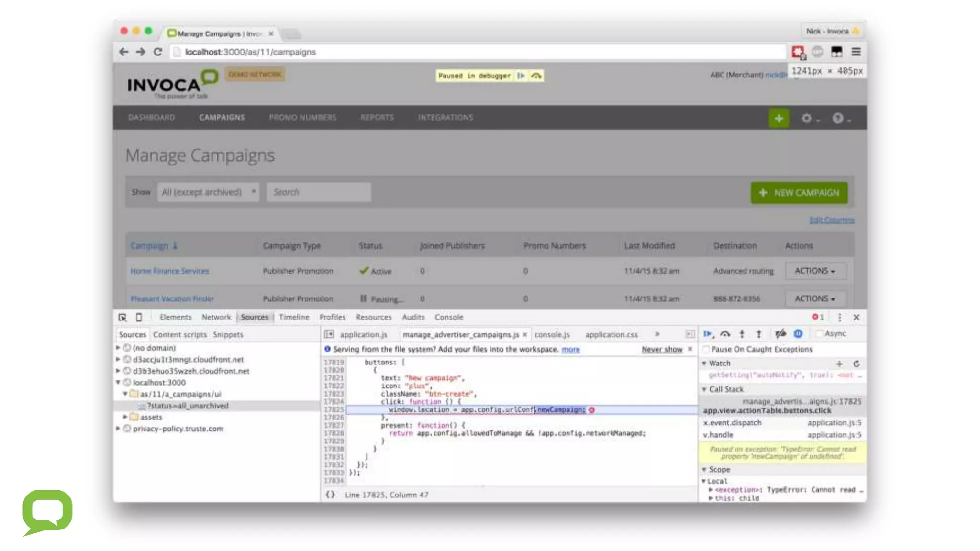The image size is (980, 551).
Task: Click the error marker on line 17825
Action: (x=591, y=410)
